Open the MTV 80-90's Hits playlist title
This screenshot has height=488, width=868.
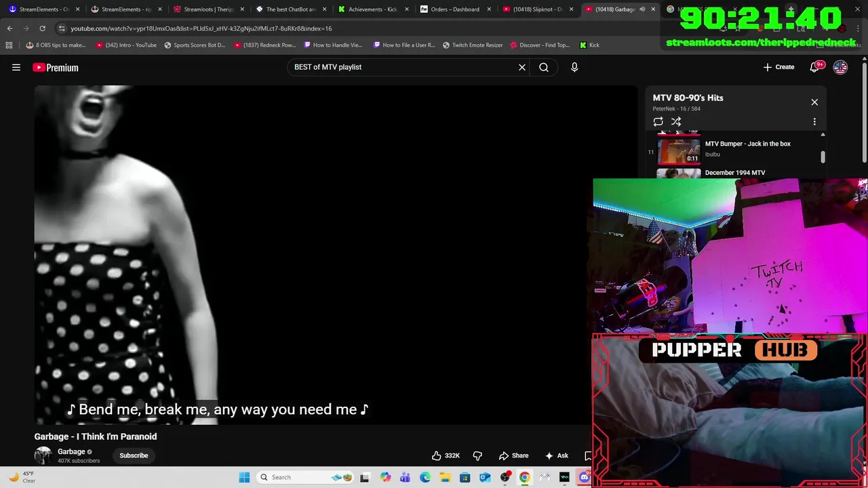point(688,98)
